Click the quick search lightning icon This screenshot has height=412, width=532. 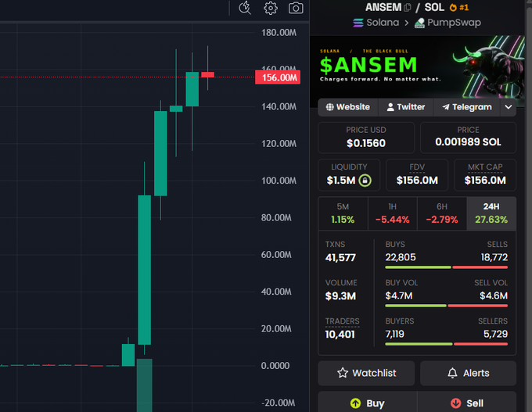coord(245,8)
